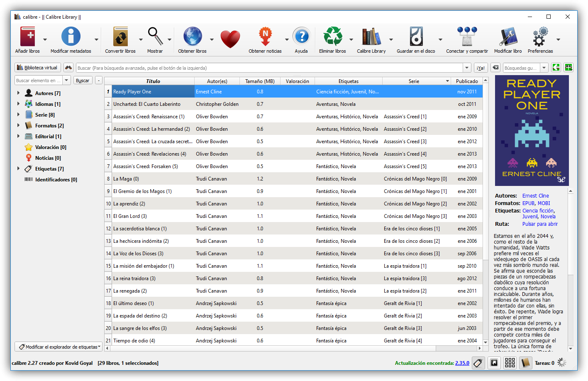Sort by the Publicado column header
The image size is (588, 381).
coord(467,81)
